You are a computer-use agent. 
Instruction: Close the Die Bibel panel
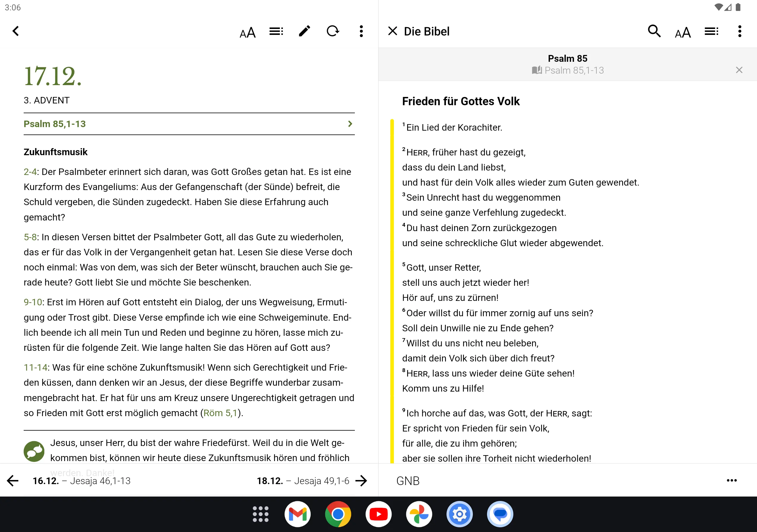tap(392, 31)
